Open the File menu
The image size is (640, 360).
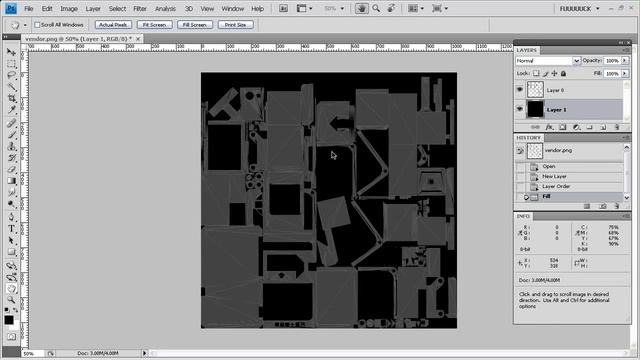(x=29, y=9)
